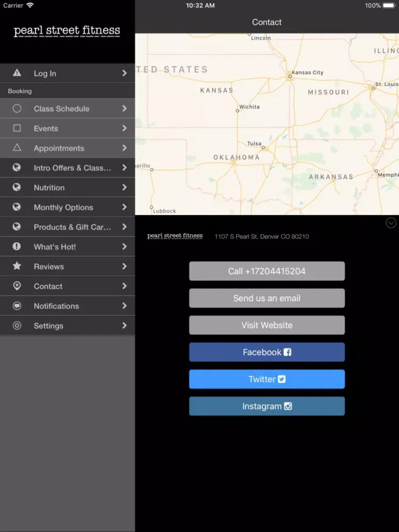The image size is (399, 532).
Task: Open the Facebook page button
Action: pyautogui.click(x=267, y=352)
